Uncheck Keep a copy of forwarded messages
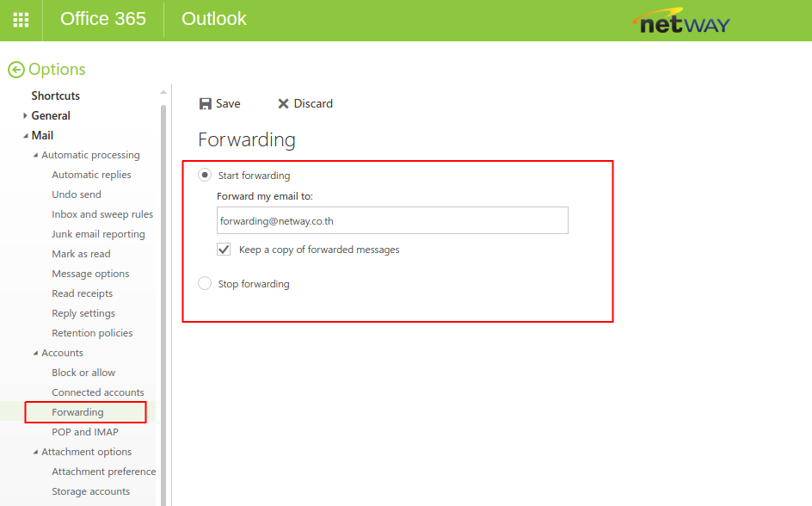 pos(225,250)
